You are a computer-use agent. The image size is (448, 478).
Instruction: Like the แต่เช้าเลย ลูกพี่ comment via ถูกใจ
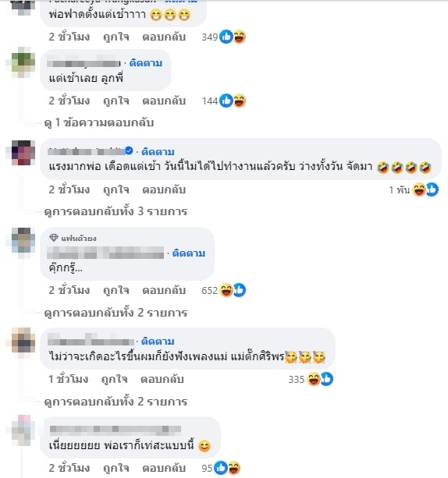[x=116, y=101]
